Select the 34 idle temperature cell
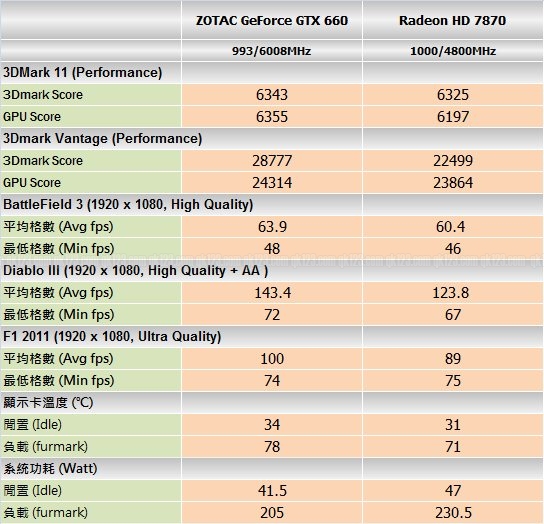544x524 pixels. click(x=272, y=424)
